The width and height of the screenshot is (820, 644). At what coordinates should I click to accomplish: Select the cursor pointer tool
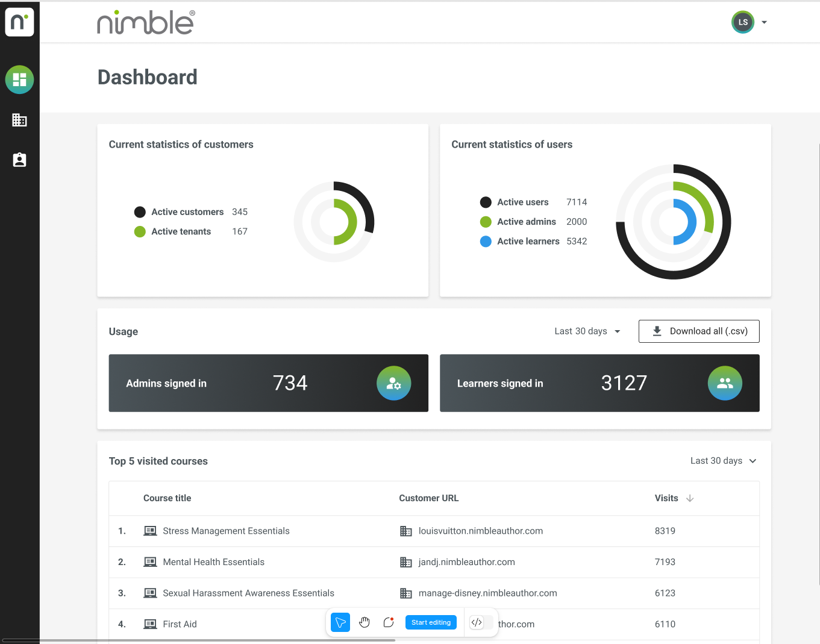click(x=340, y=622)
